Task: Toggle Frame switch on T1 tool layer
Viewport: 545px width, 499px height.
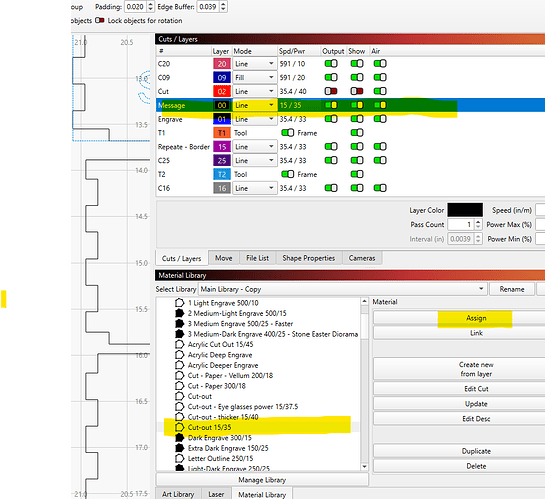Action: (x=287, y=133)
